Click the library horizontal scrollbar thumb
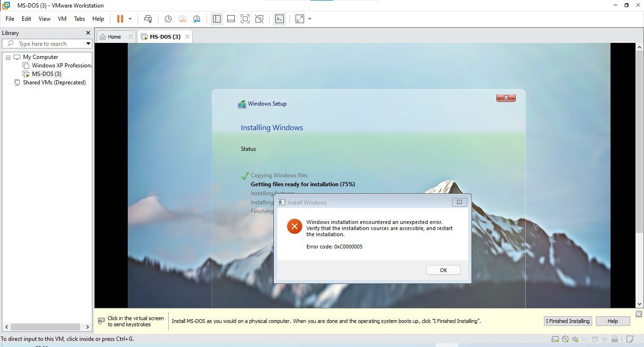The image size is (644, 347). tap(46, 327)
